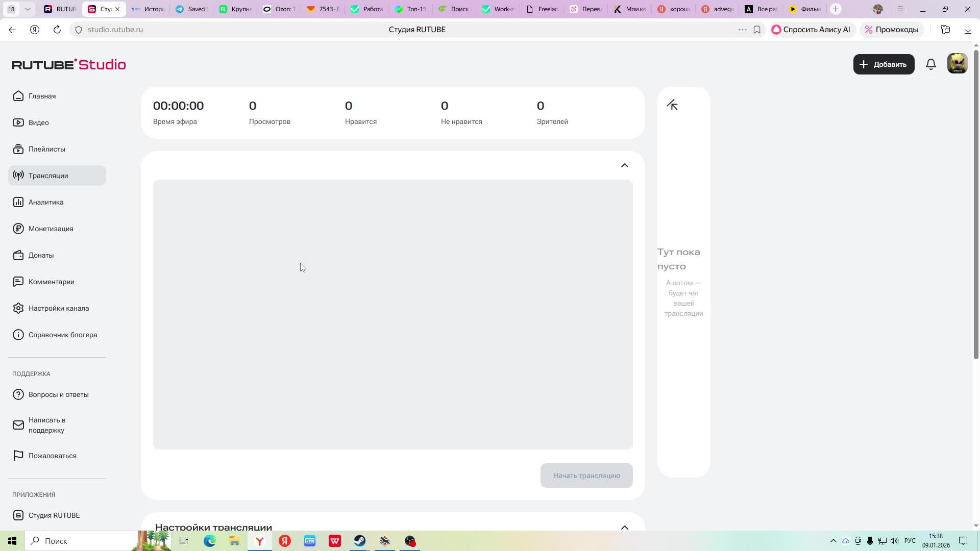980x551 pixels.
Task: Open Трансляции in the sidebar
Action: [48, 176]
